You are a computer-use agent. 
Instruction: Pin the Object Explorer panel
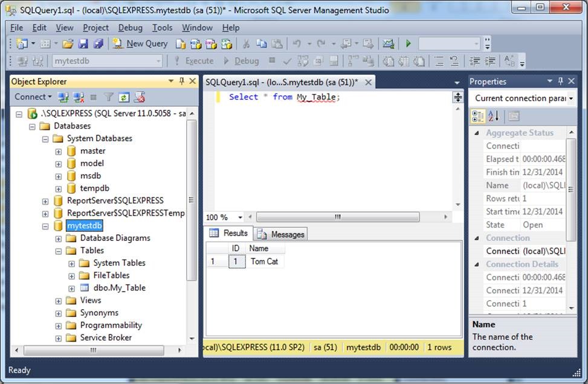pos(181,81)
